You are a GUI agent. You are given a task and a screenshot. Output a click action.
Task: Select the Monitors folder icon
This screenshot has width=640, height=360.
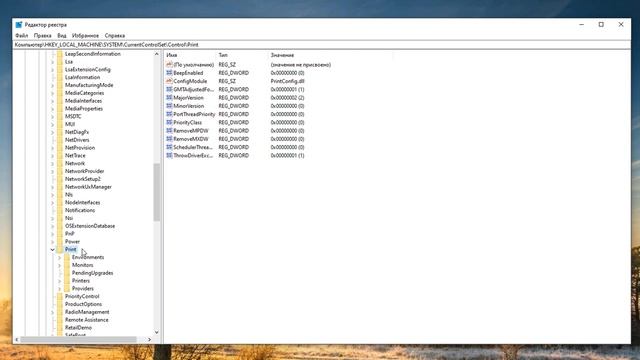(67, 265)
